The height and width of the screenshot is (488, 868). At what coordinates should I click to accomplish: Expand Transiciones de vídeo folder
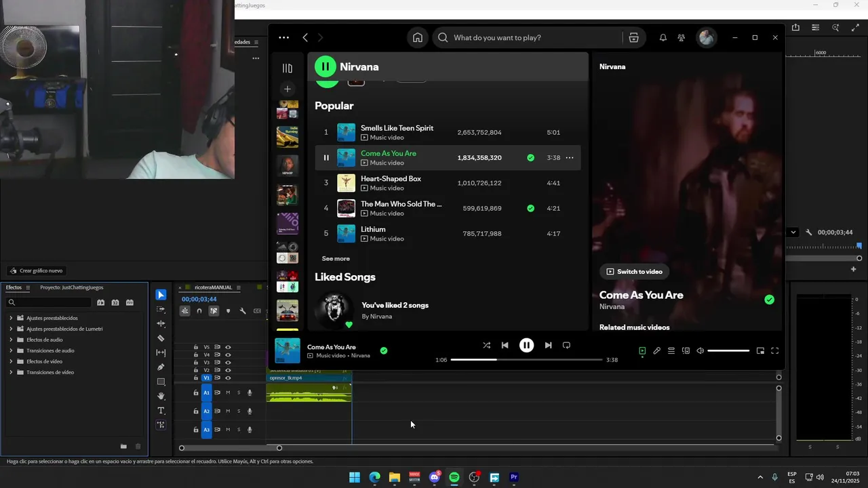coord(11,372)
